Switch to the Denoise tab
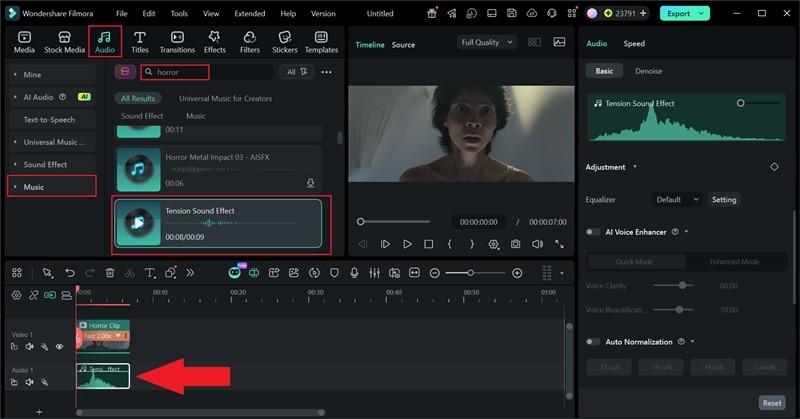This screenshot has width=800, height=419. (648, 71)
